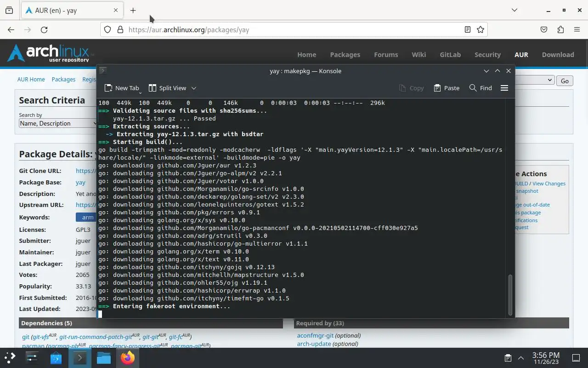Click the Firefox URL address bar

pos(294,29)
